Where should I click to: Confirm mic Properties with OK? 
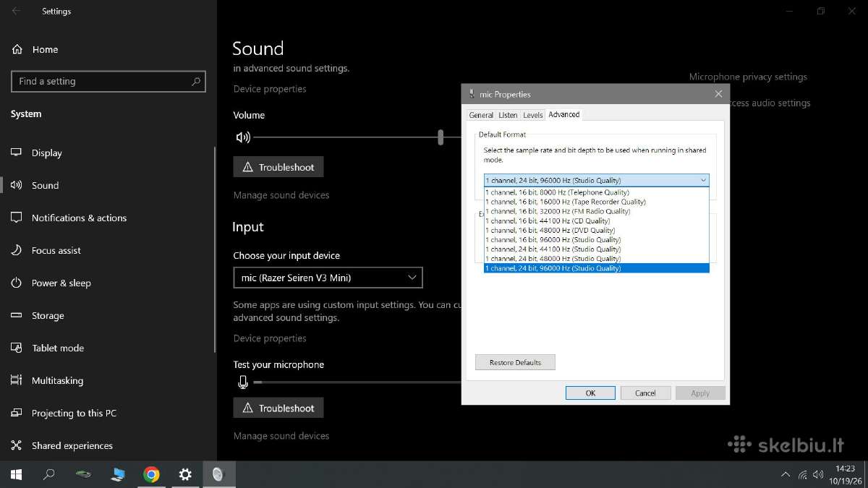click(590, 393)
